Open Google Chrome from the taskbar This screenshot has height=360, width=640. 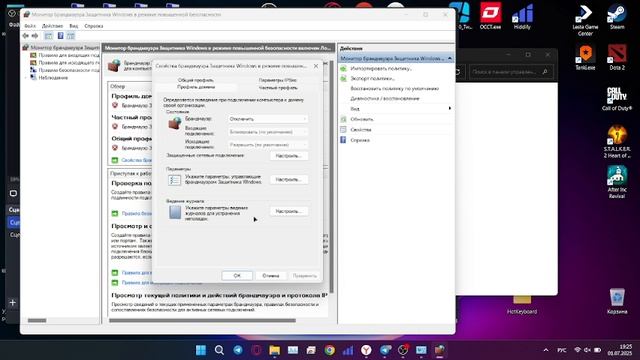329,350
